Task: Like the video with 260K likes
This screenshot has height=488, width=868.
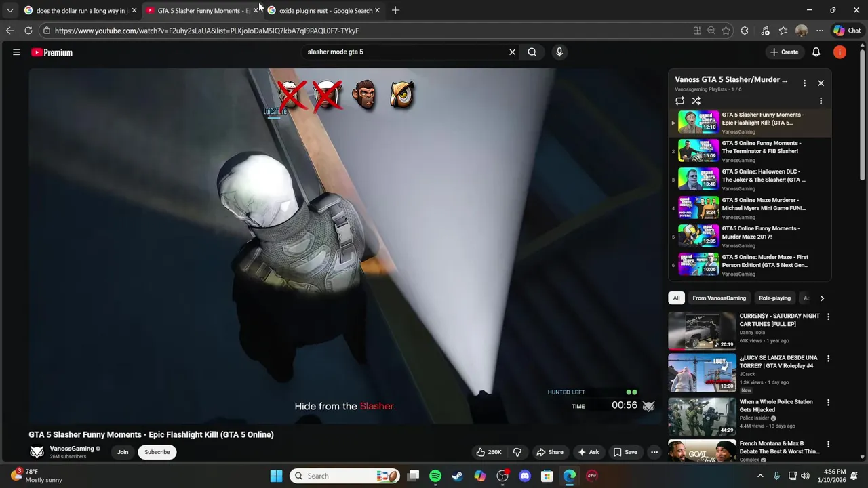Action: (x=489, y=452)
